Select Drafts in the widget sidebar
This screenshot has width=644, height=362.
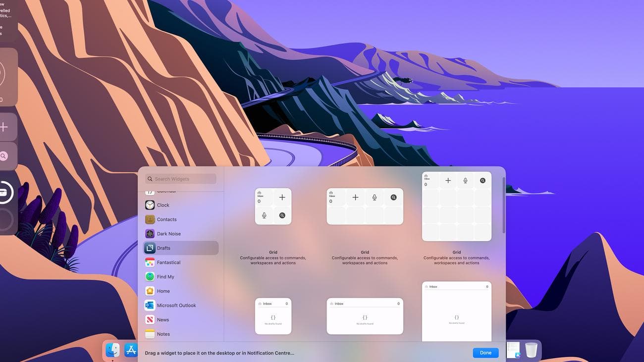point(164,248)
